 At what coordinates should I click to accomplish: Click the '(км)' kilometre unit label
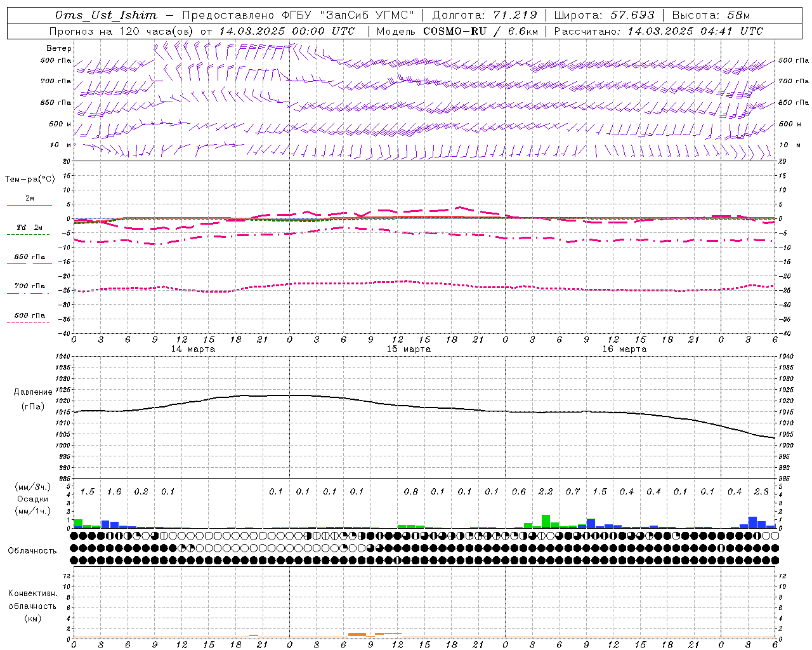click(x=32, y=618)
